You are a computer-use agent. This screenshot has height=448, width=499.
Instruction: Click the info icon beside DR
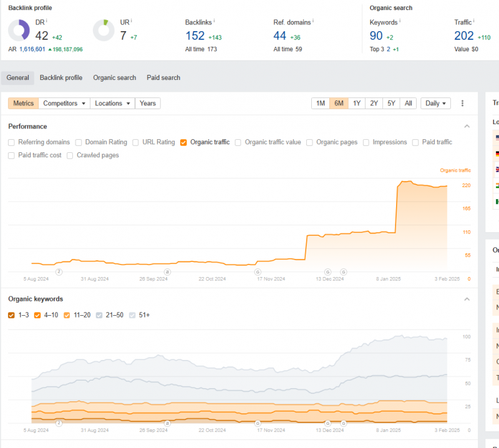[46, 21]
